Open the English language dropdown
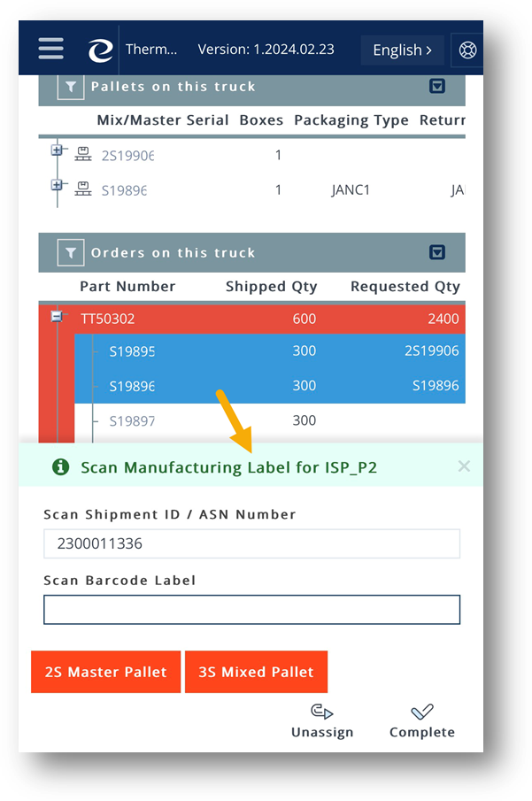The width and height of the screenshot is (532, 801). click(x=402, y=50)
